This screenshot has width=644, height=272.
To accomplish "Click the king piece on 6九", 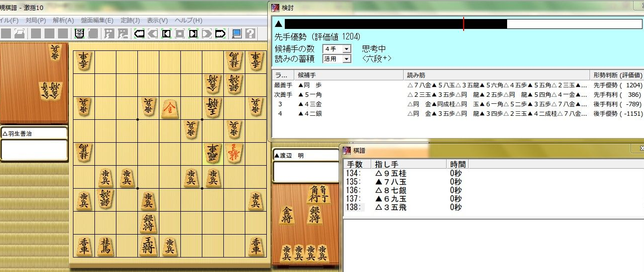I will click(148, 246).
